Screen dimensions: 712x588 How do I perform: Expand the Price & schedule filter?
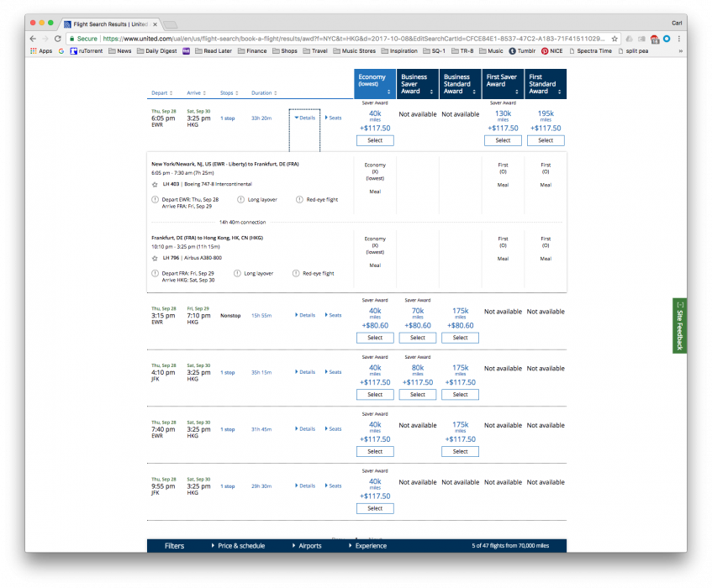pyautogui.click(x=240, y=546)
